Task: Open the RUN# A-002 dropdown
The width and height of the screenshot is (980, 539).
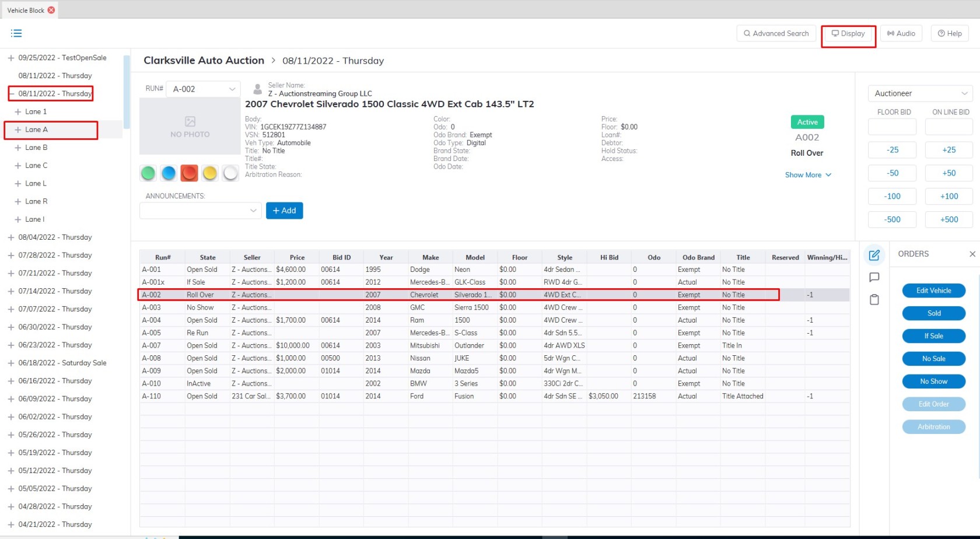Action: click(203, 89)
